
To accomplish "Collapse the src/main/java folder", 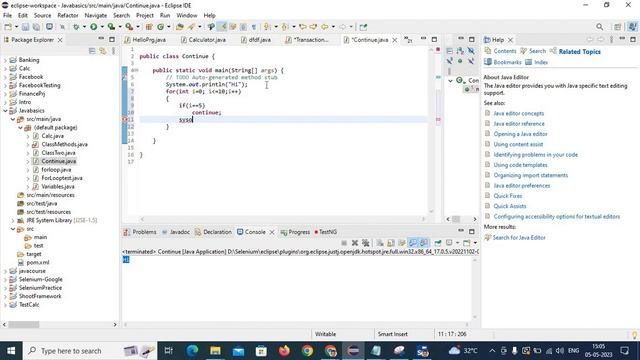I will coord(13,119).
